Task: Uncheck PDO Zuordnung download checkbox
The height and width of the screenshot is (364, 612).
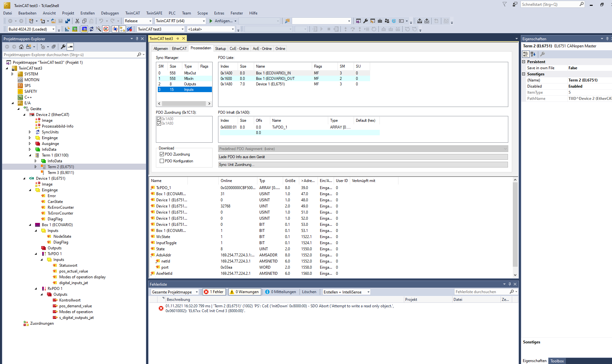Action: click(162, 154)
